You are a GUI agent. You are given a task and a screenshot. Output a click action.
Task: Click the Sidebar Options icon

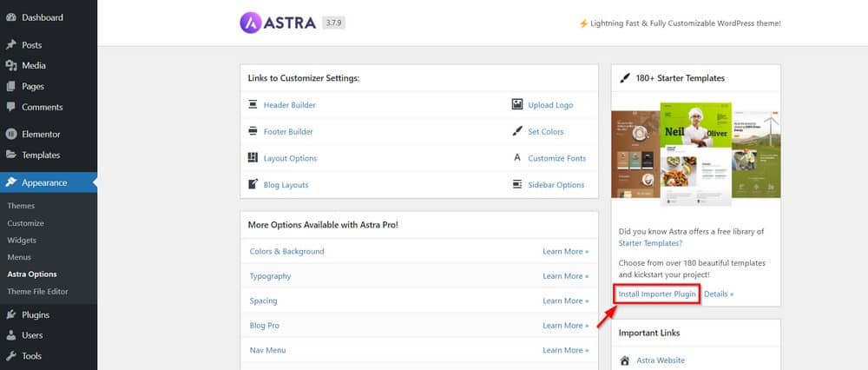pos(517,184)
